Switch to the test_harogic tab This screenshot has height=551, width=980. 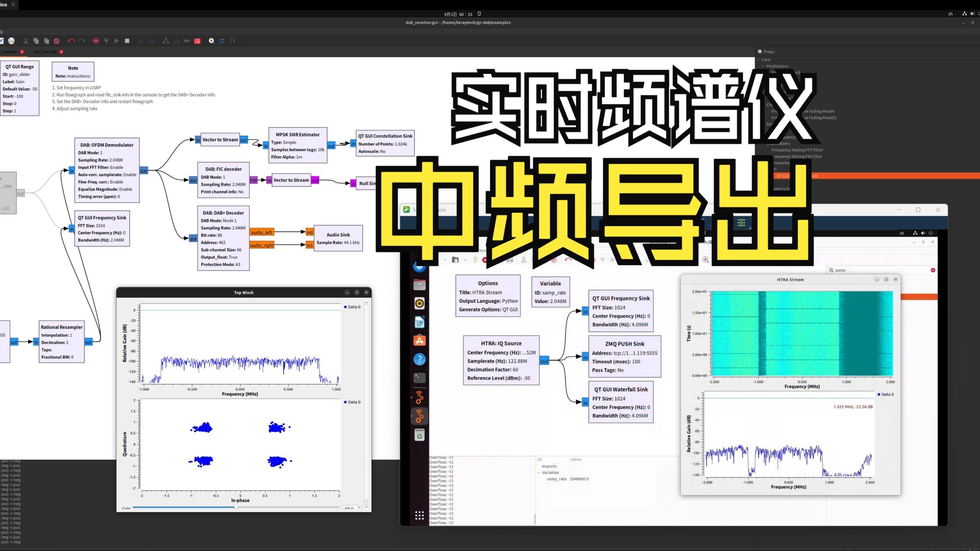45,52
